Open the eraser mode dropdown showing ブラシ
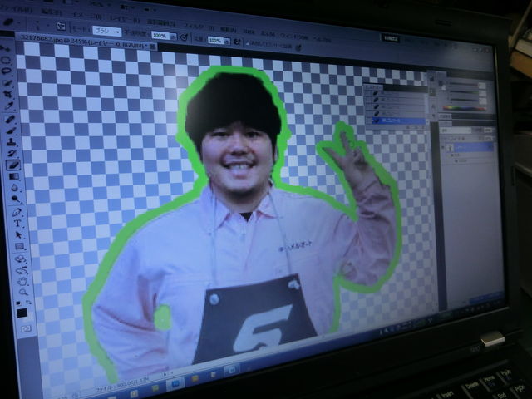 coord(106,32)
